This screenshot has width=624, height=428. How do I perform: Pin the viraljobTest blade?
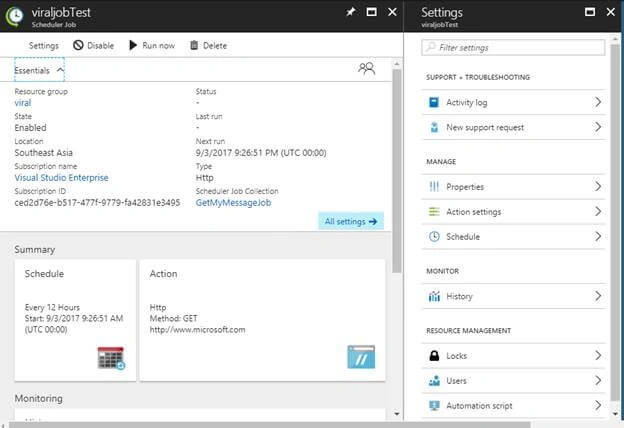tap(351, 12)
